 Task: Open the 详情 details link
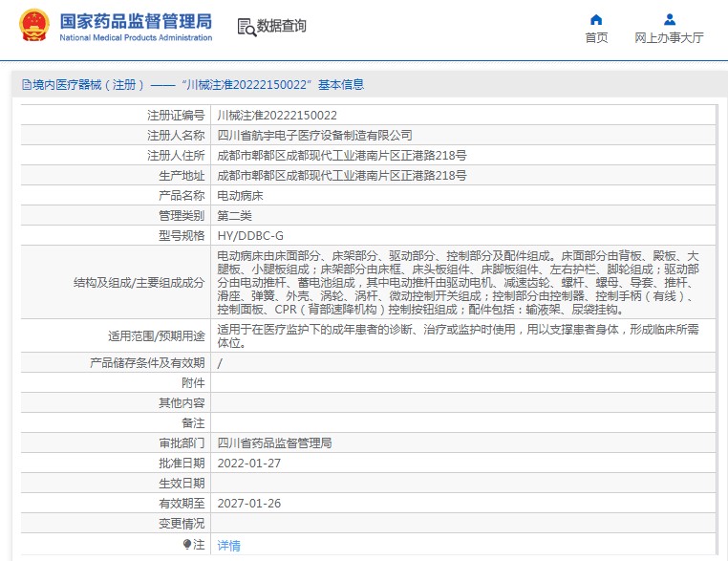coord(228,545)
